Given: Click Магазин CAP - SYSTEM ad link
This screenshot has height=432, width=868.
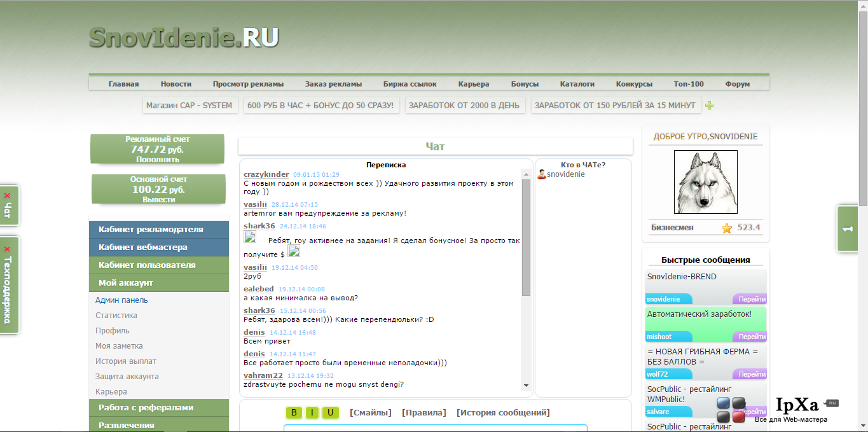Looking at the screenshot, I should [x=189, y=106].
